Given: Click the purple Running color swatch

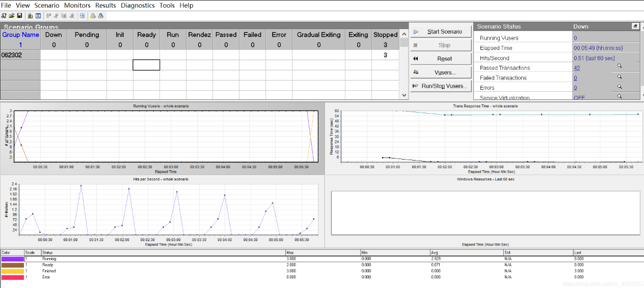Looking at the screenshot, I should click(12, 259).
